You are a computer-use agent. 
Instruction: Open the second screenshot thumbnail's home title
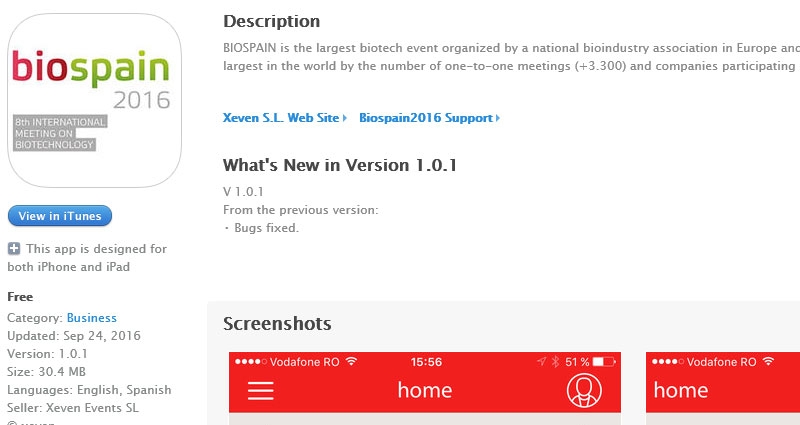click(681, 390)
